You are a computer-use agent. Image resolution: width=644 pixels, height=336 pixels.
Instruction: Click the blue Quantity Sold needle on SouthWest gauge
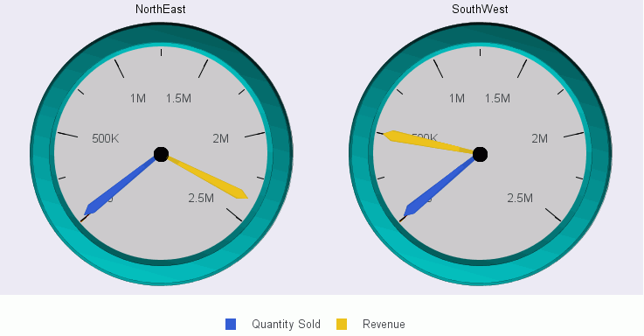[440, 185]
